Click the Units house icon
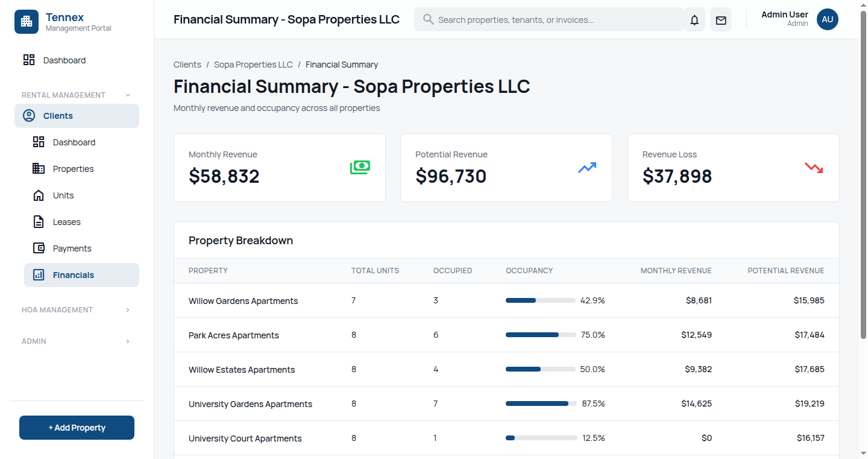 click(x=39, y=195)
